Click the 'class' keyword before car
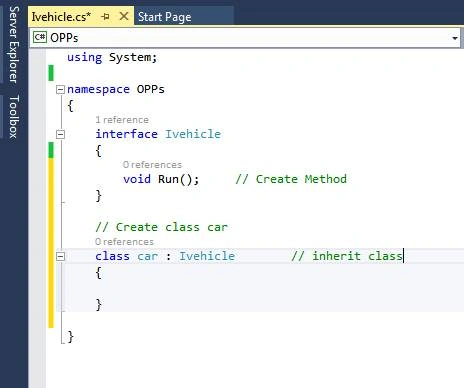 (x=112, y=256)
